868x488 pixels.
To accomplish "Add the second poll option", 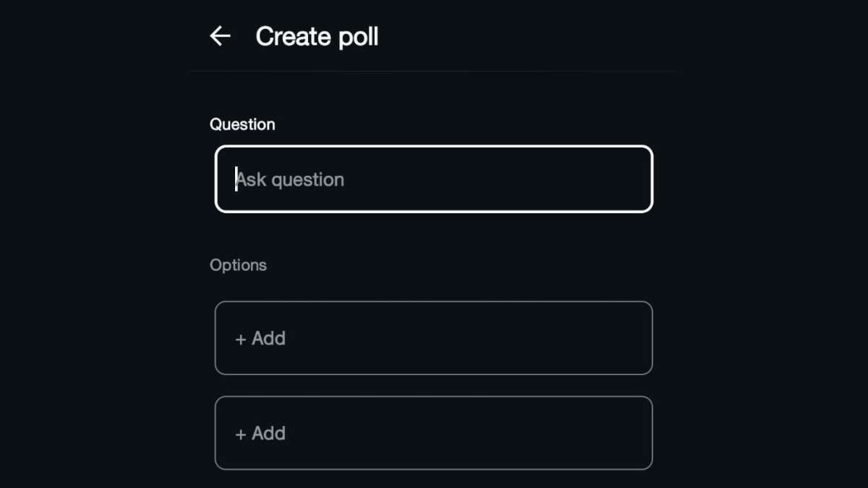I will point(434,433).
